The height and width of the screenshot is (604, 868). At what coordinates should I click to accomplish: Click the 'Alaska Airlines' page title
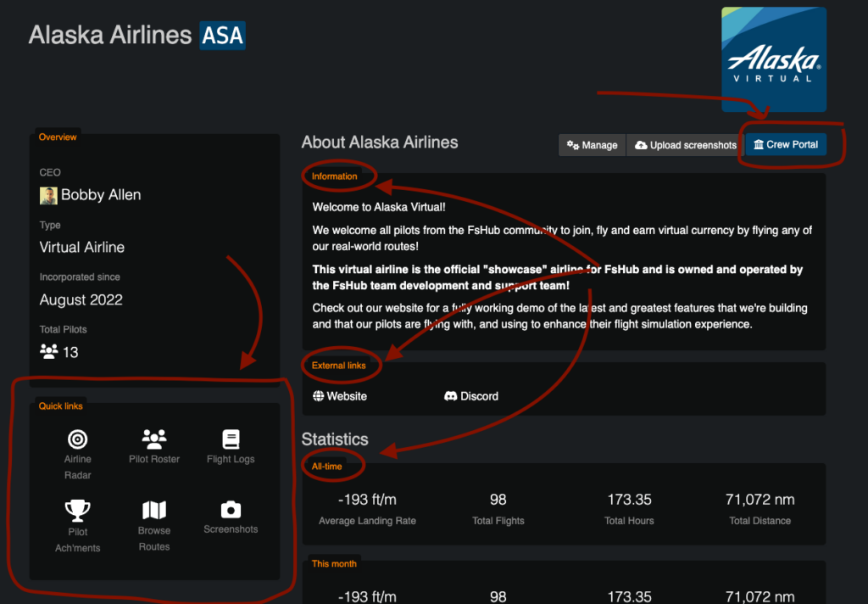click(x=110, y=36)
